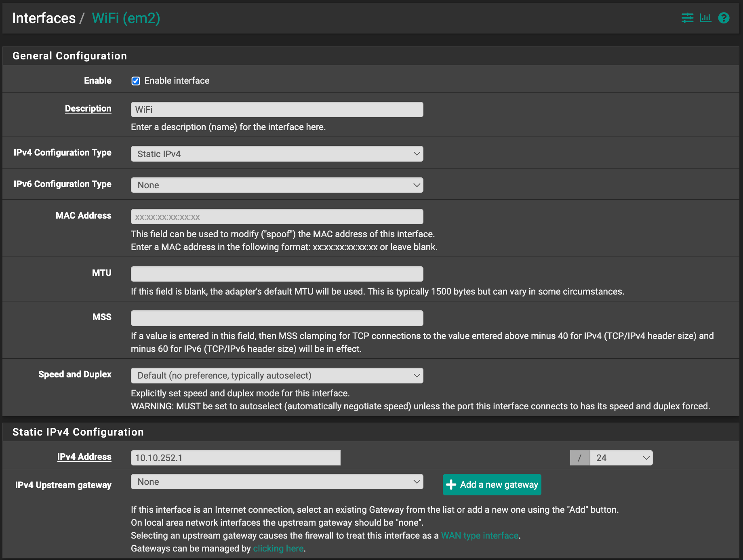Screen dimensions: 743x560
Task: Open the IPv4 Address help link
Action: pos(84,457)
